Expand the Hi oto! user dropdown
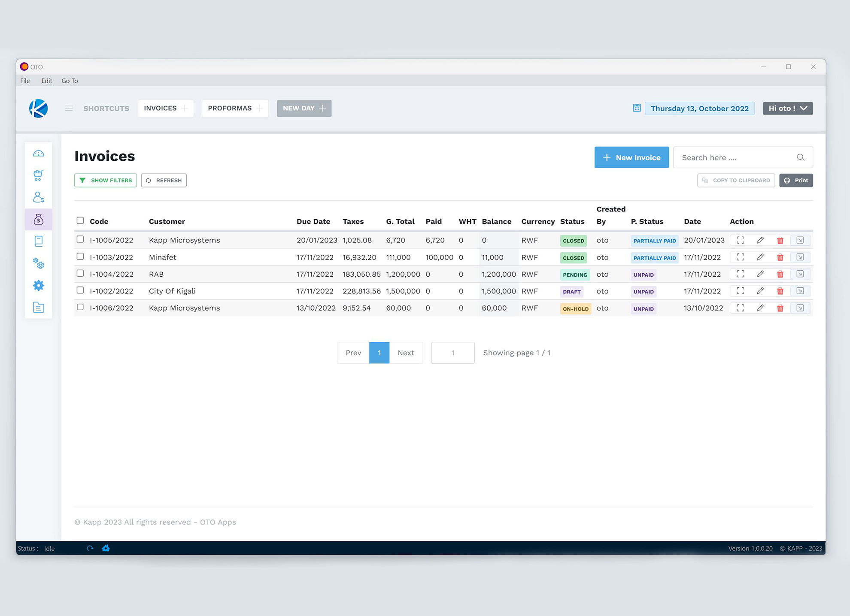The height and width of the screenshot is (616, 850). (787, 109)
